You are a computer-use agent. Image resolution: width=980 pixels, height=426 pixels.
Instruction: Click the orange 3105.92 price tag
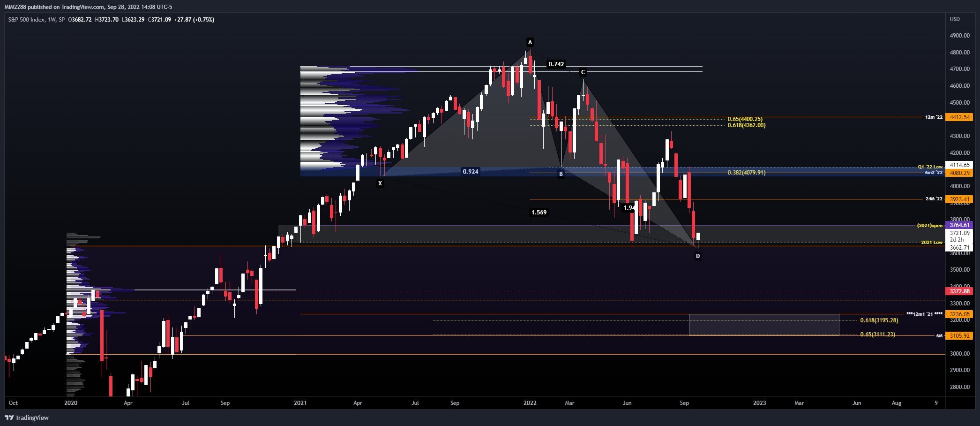tap(959, 336)
